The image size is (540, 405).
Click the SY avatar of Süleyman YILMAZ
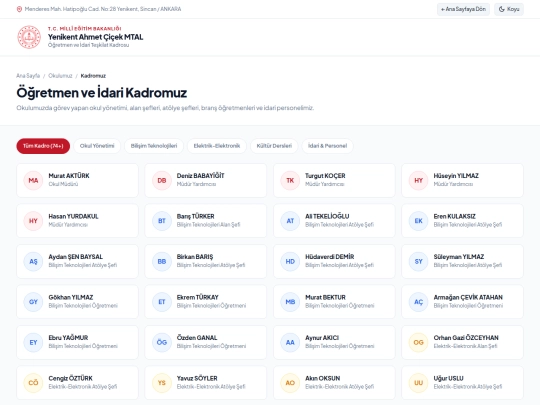pos(418,261)
